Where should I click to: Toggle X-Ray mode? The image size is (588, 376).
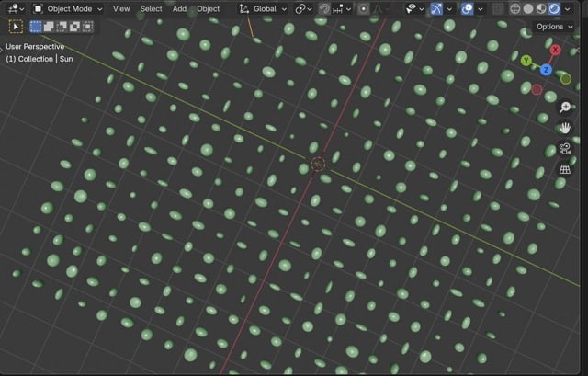pos(497,8)
